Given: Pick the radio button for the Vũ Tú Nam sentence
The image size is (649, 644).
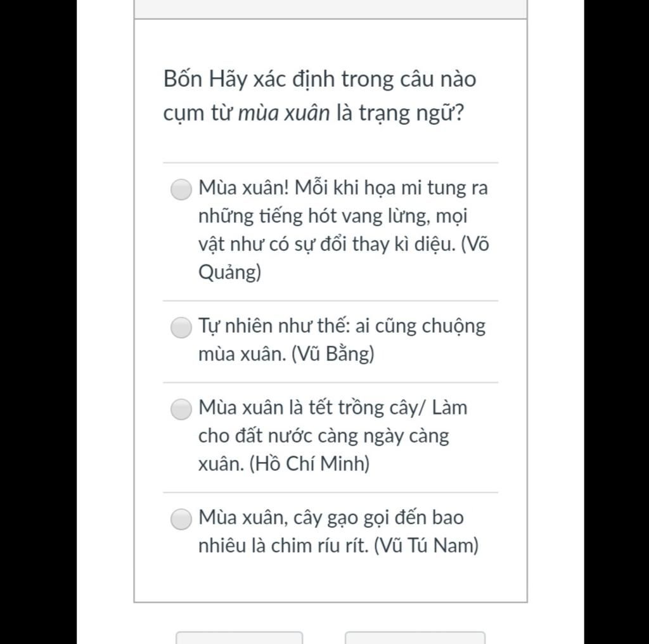Looking at the screenshot, I should (x=181, y=519).
